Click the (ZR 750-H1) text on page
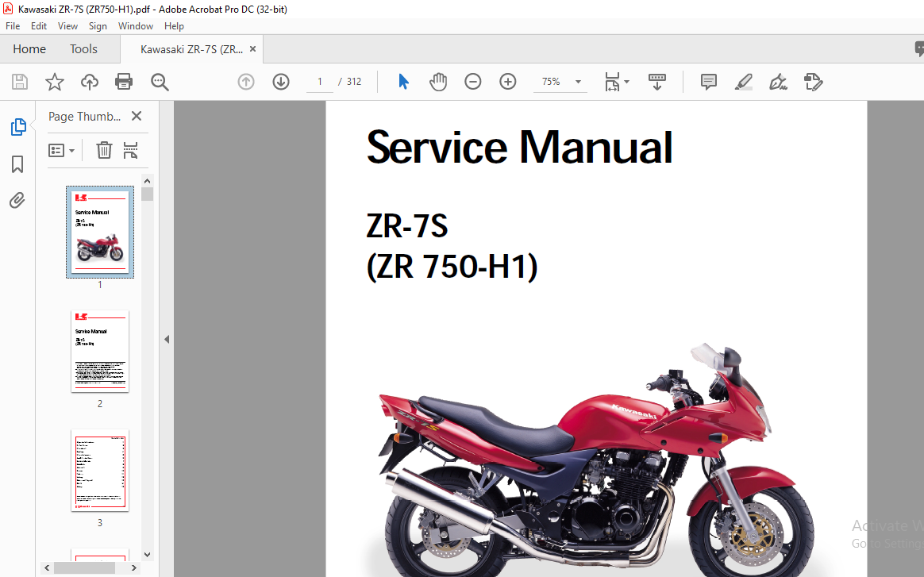 coord(452,267)
